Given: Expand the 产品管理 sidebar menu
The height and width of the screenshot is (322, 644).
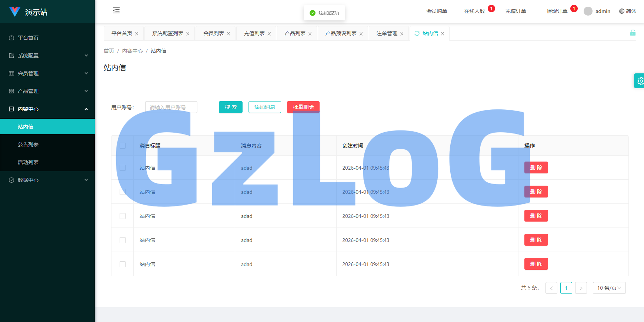Looking at the screenshot, I should pos(47,91).
